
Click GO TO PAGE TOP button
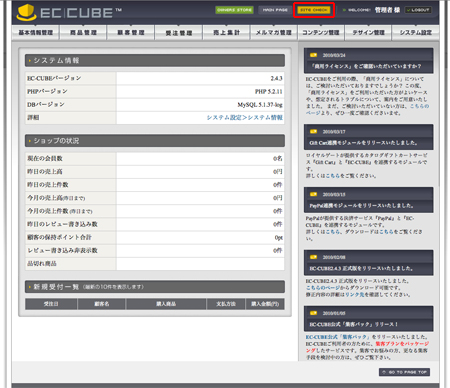point(404,372)
